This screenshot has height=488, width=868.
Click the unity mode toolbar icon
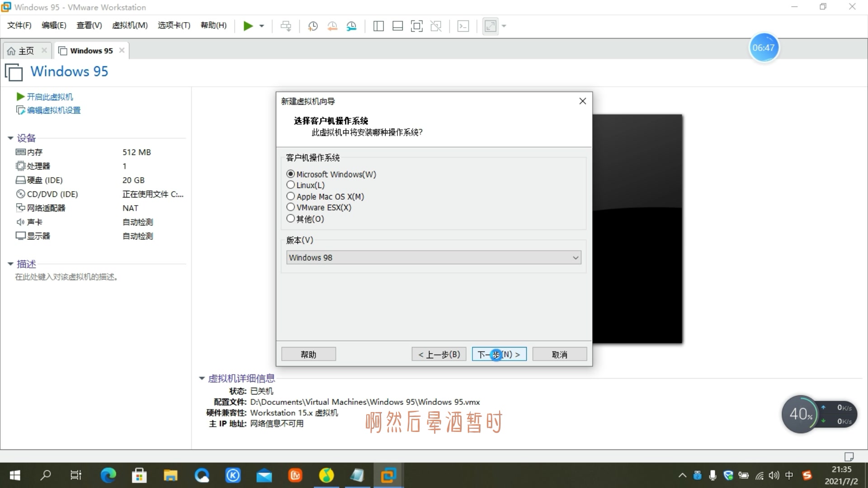click(x=436, y=26)
